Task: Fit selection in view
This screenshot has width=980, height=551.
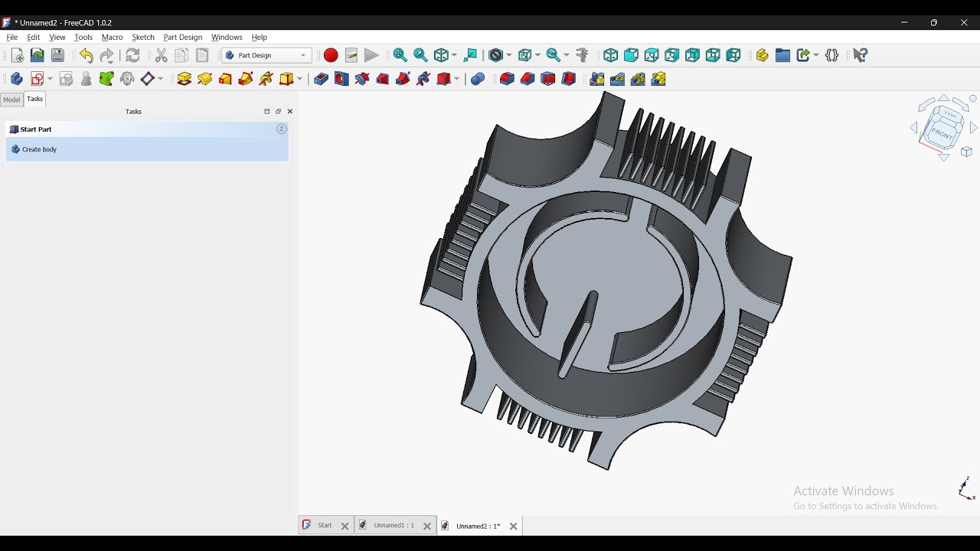Action: (421, 56)
